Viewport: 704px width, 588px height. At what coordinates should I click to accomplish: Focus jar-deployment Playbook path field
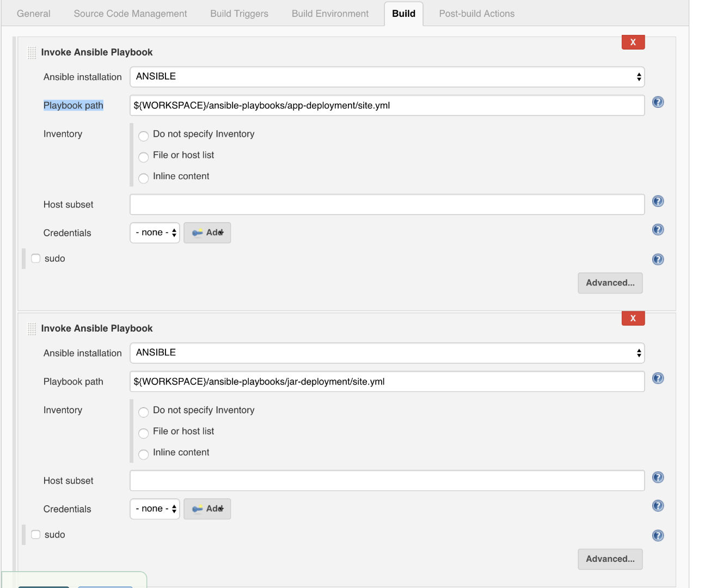pyautogui.click(x=387, y=382)
